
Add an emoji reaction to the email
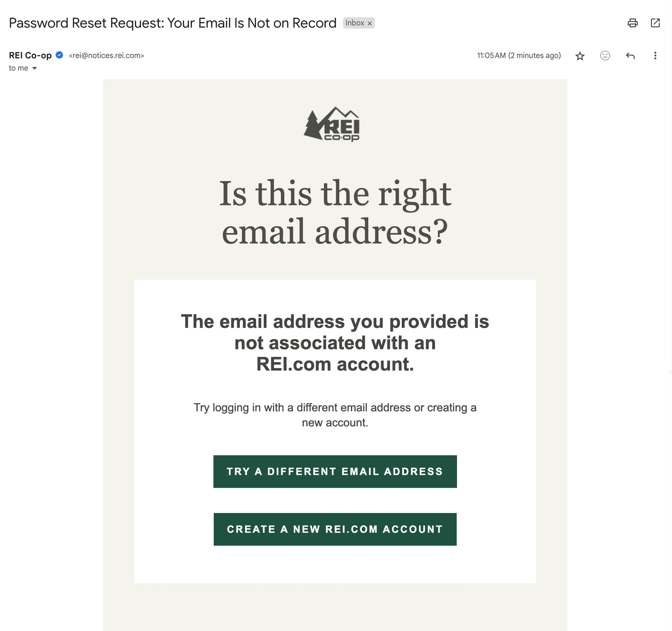[605, 56]
